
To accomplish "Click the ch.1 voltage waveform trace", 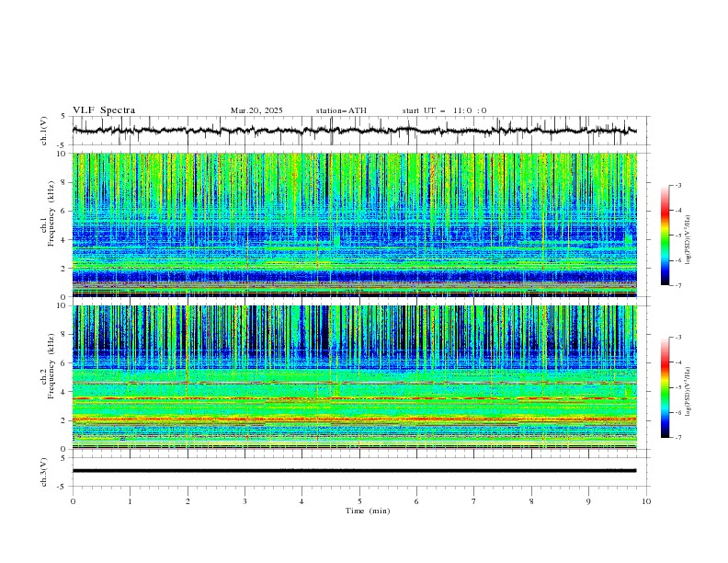I will point(354,131).
